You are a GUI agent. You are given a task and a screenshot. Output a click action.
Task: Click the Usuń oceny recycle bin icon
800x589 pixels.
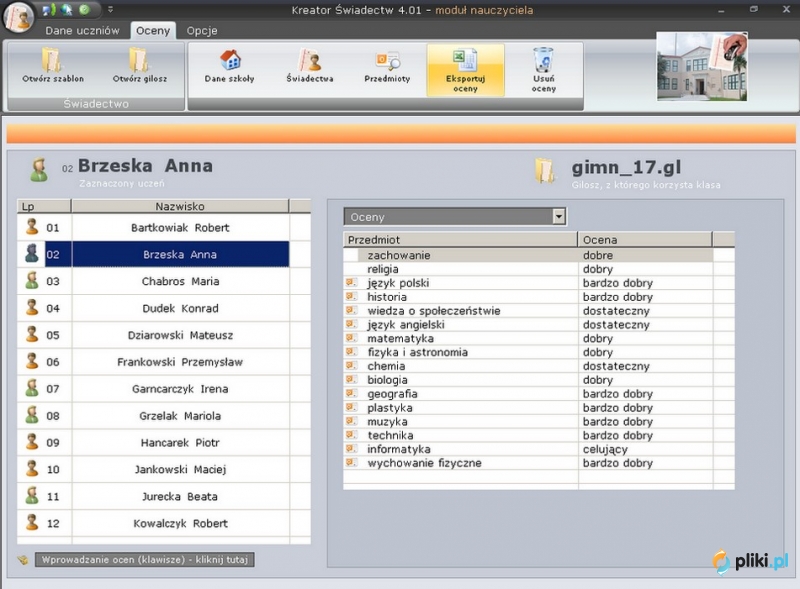point(543,59)
